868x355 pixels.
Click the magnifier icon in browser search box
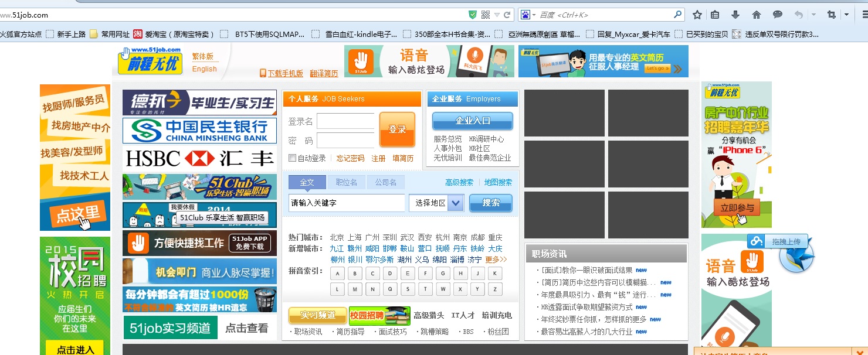click(x=678, y=15)
